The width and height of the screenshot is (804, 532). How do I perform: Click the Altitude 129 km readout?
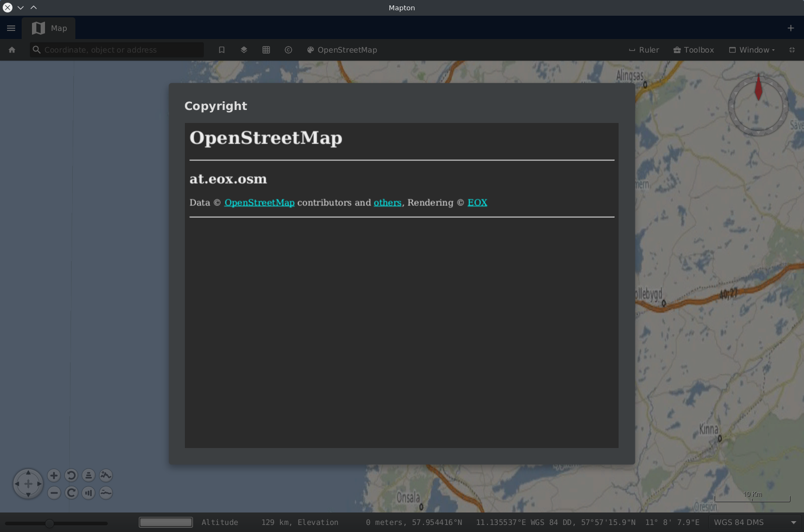click(246, 522)
